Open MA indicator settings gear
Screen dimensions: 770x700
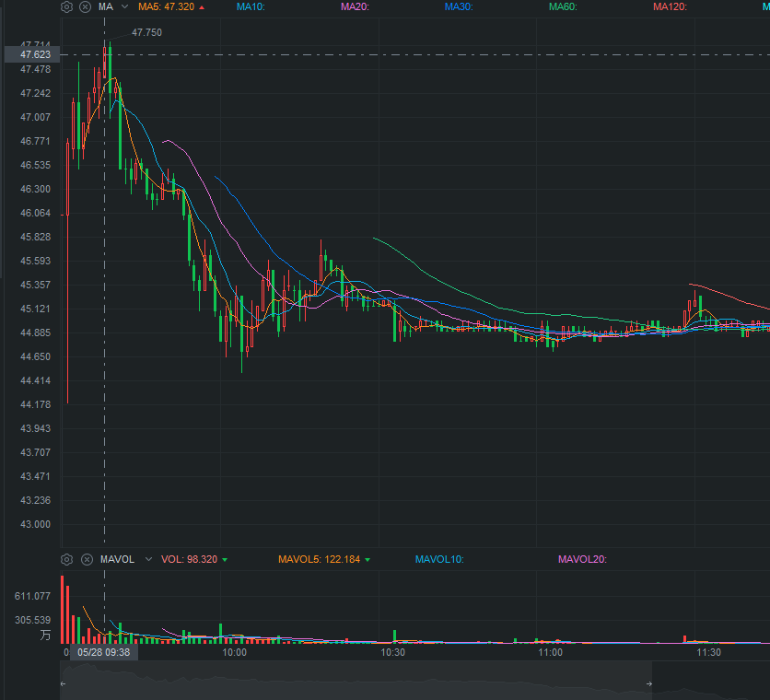(67, 6)
